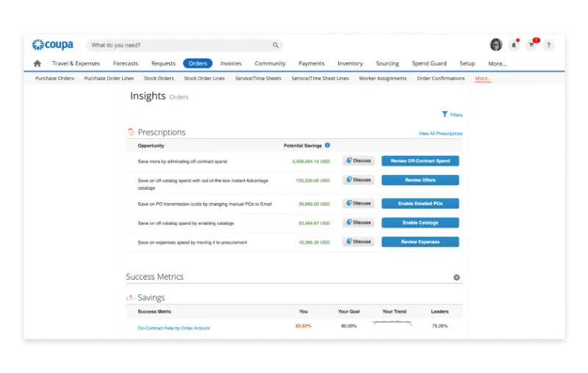Open On-Contract Rate by Order Amount link
This screenshot has width=588, height=373.
point(173,328)
